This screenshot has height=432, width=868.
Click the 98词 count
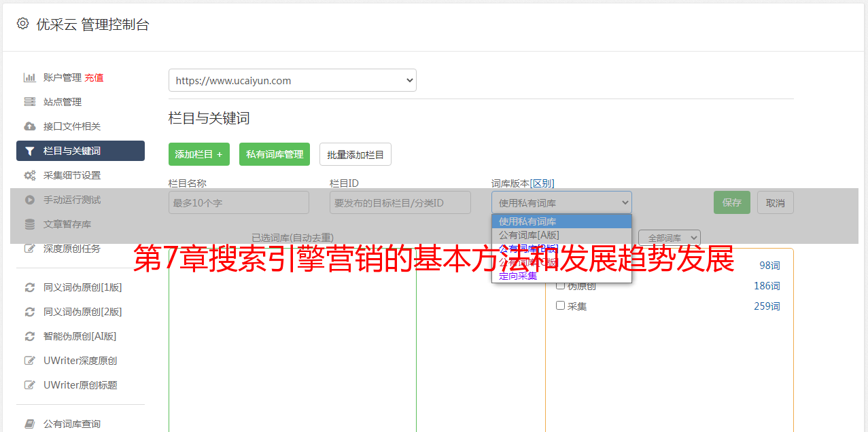coord(769,266)
